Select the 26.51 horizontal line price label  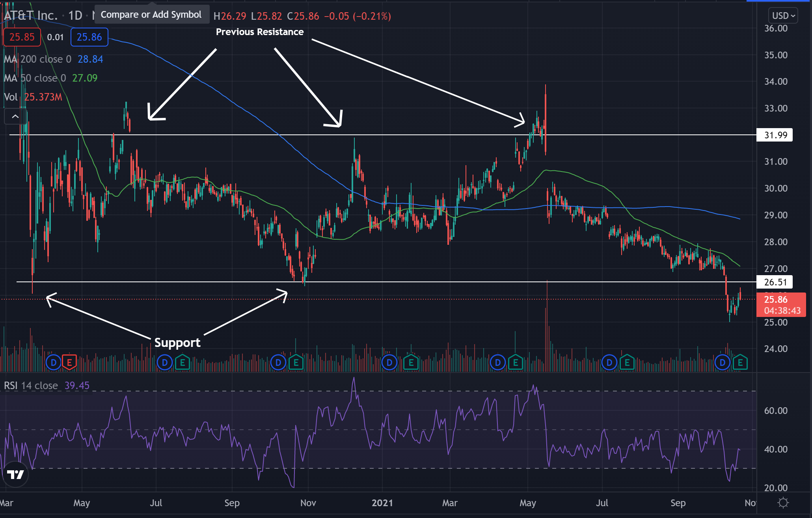(x=775, y=282)
